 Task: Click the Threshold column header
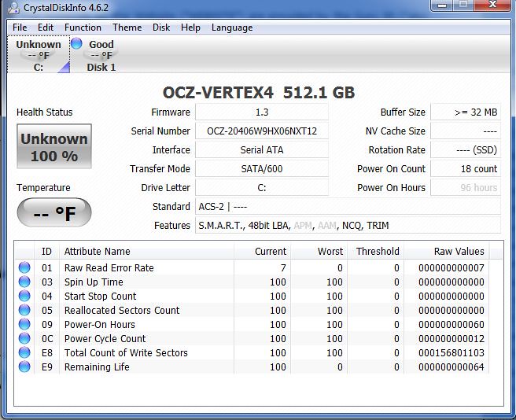pyautogui.click(x=376, y=251)
